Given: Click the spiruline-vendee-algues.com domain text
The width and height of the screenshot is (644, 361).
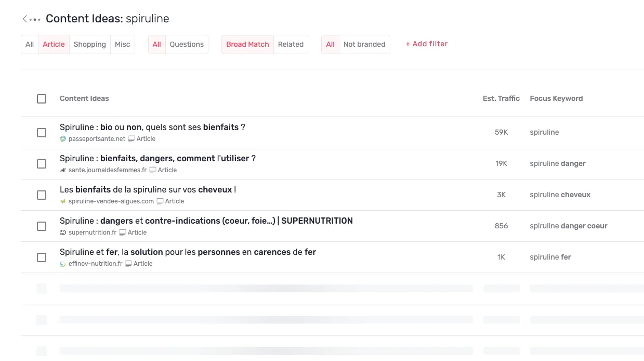Looking at the screenshot, I should (111, 201).
